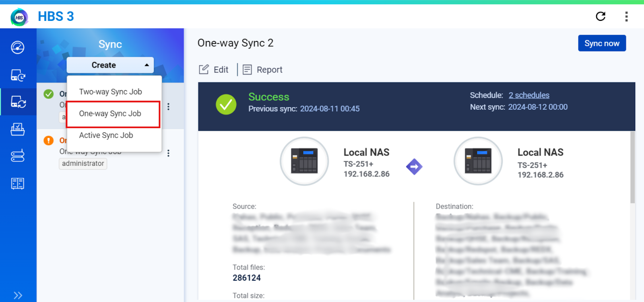Click the Destination label
Screen dimensions: 644x302
454,206
